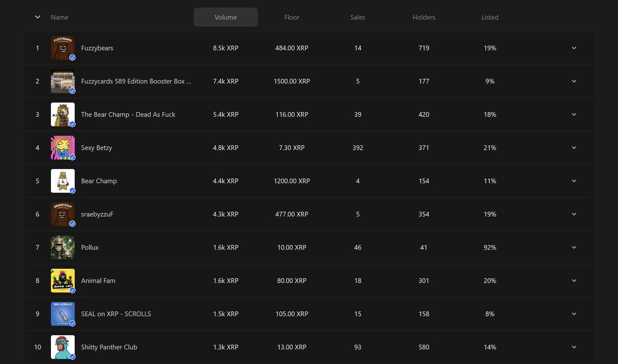The height and width of the screenshot is (364, 618).
Task: Click the 92% listed value
Action: tap(490, 247)
